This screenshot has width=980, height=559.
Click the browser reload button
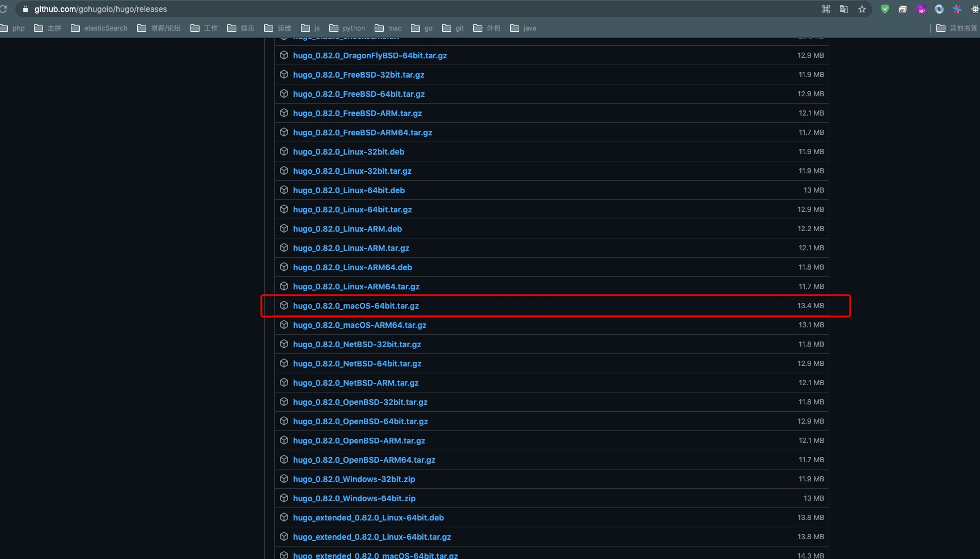3,9
